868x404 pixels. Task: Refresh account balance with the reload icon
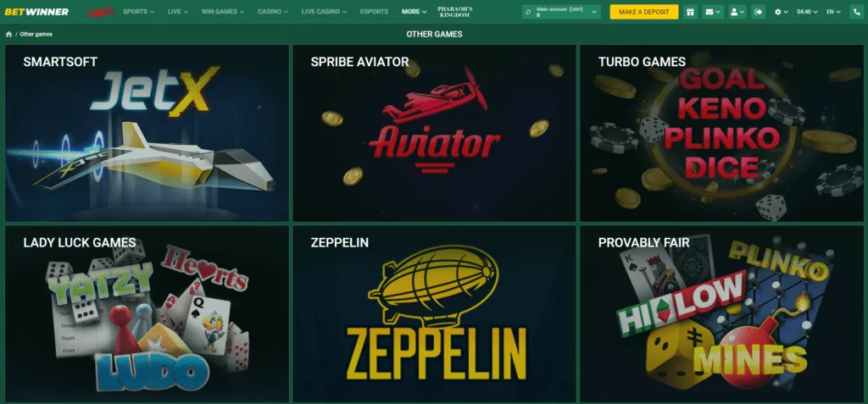point(528,12)
